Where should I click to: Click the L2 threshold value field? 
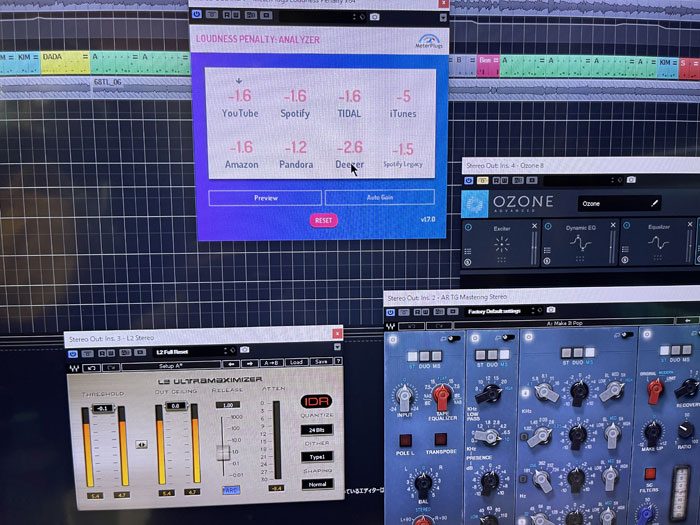[x=103, y=408]
